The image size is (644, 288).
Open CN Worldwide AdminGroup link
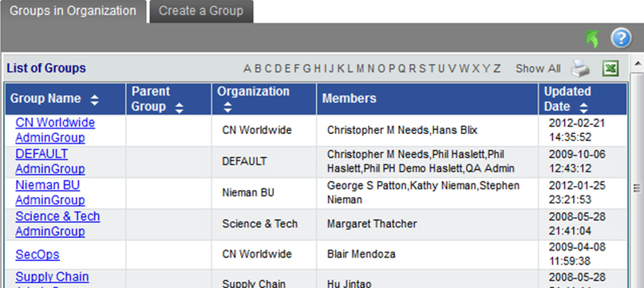55,130
